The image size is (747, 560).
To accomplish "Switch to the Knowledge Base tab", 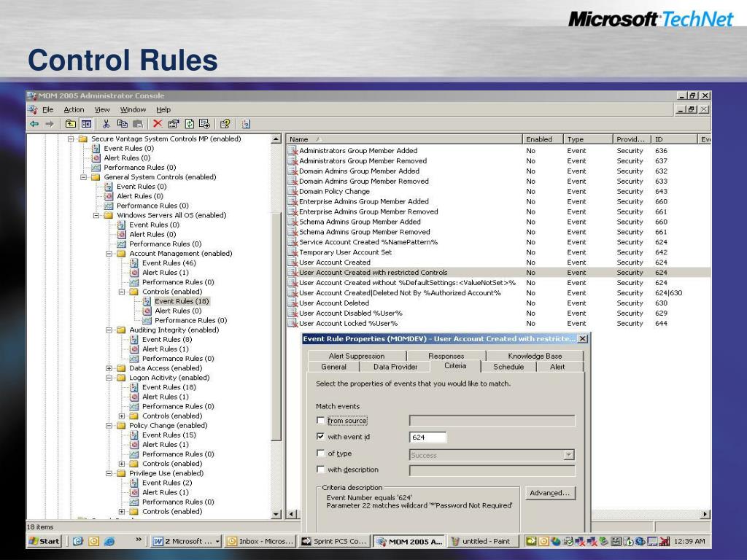I will (x=535, y=356).
